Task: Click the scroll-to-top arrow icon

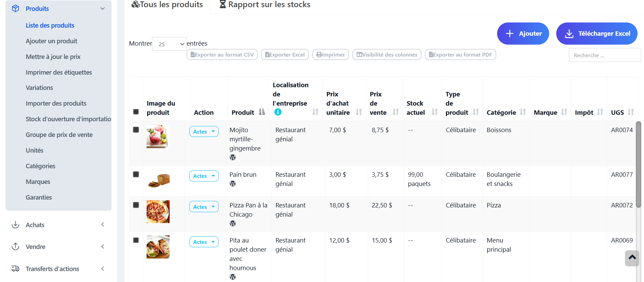Action: click(632, 258)
